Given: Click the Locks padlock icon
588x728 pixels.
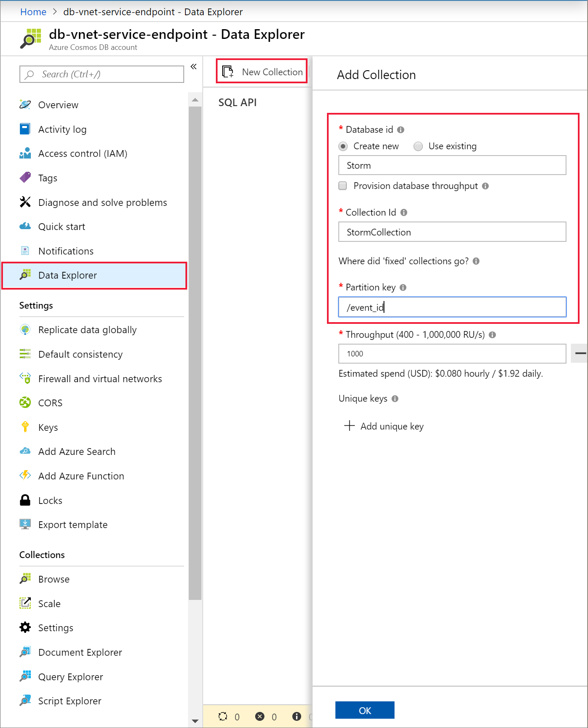Looking at the screenshot, I should click(25, 500).
